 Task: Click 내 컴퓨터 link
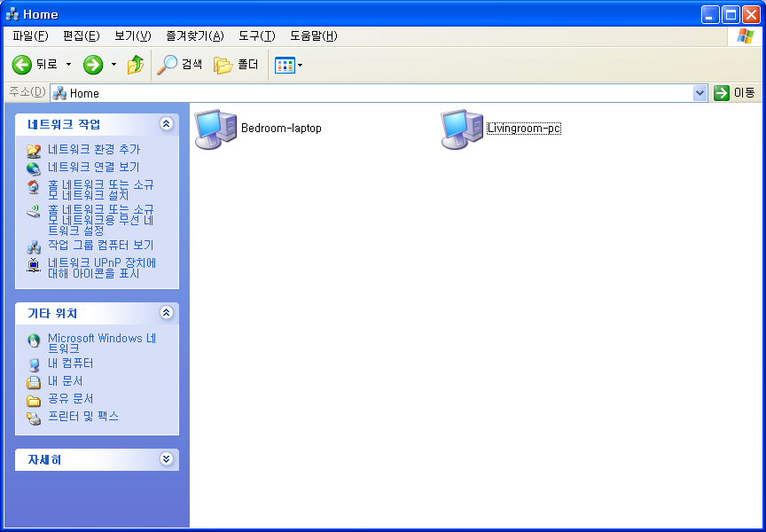(70, 364)
